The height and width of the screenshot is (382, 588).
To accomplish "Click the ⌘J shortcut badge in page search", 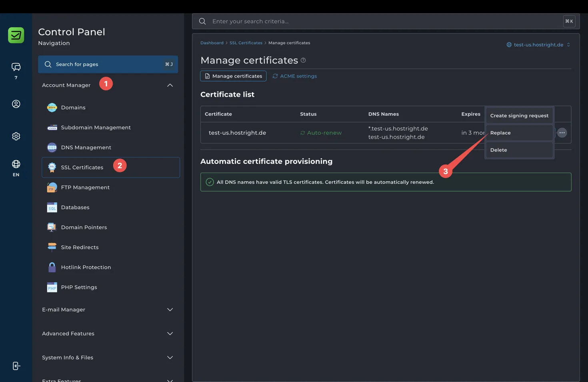I will (x=169, y=64).
